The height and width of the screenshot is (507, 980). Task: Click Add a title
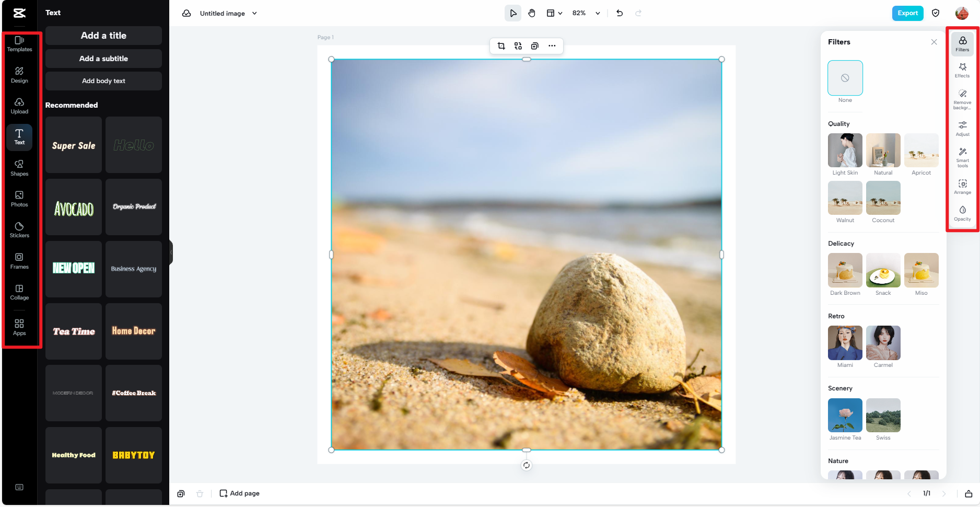pyautogui.click(x=103, y=36)
